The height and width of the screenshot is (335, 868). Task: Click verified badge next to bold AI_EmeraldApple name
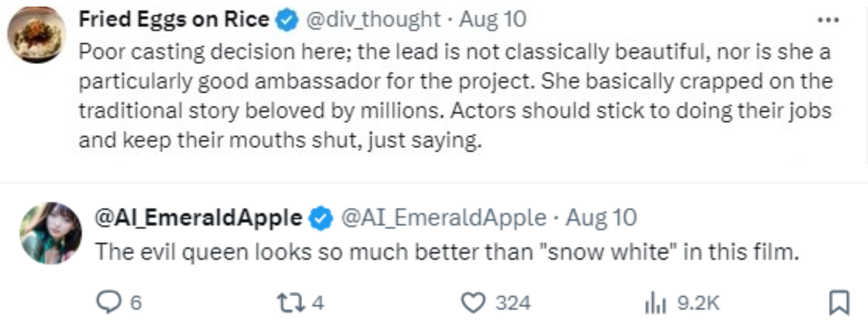(321, 218)
